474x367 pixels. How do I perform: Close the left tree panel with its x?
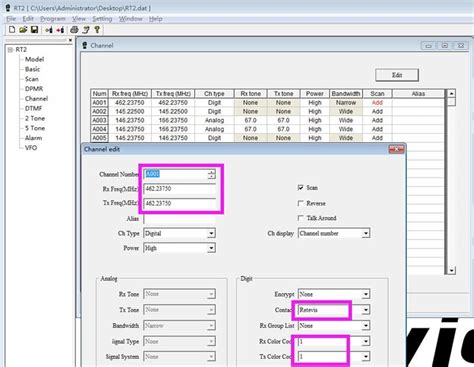point(70,40)
